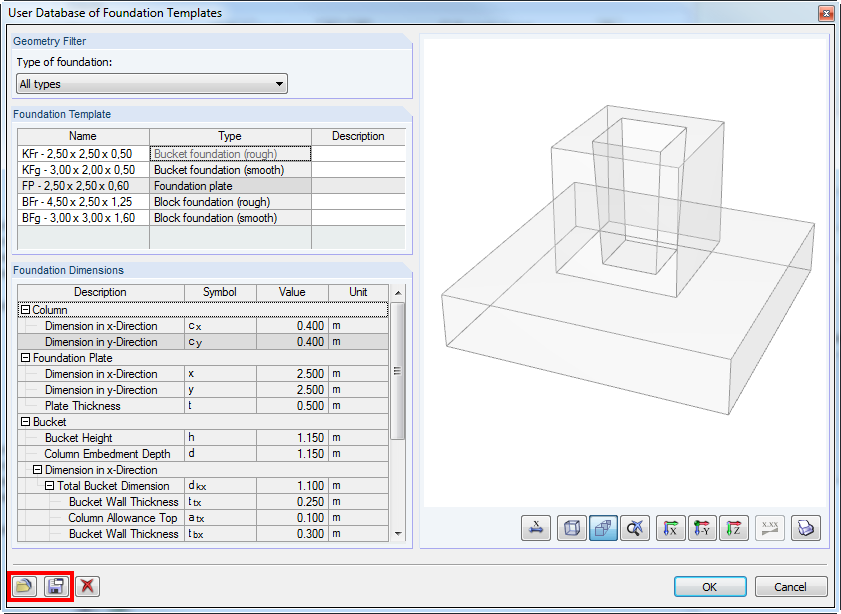Edit Bucket Height value 1.150
This screenshot has height=614, width=841.
click(292, 438)
